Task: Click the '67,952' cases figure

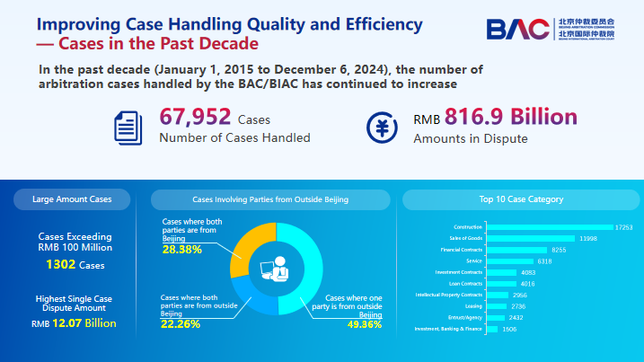Action: coord(195,116)
